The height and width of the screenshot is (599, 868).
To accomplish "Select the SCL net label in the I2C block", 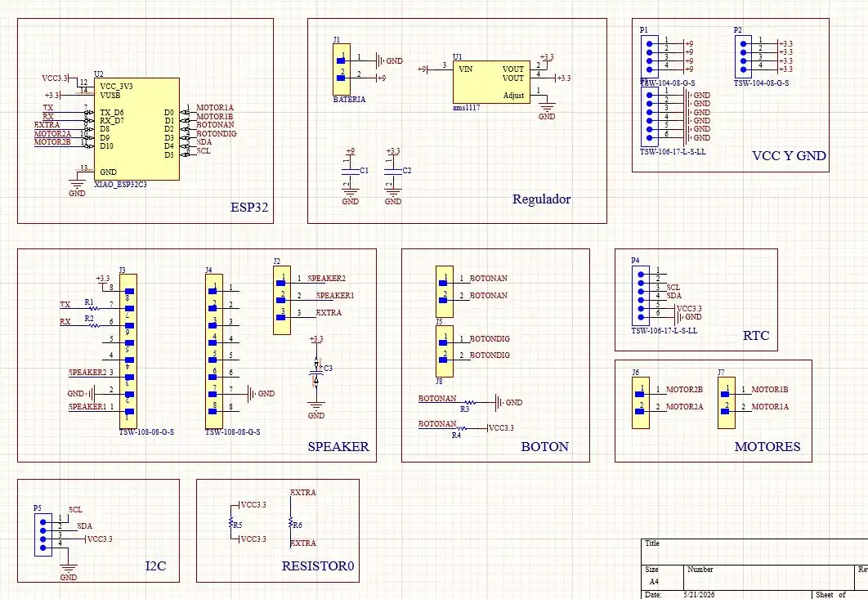I will click(x=75, y=509).
